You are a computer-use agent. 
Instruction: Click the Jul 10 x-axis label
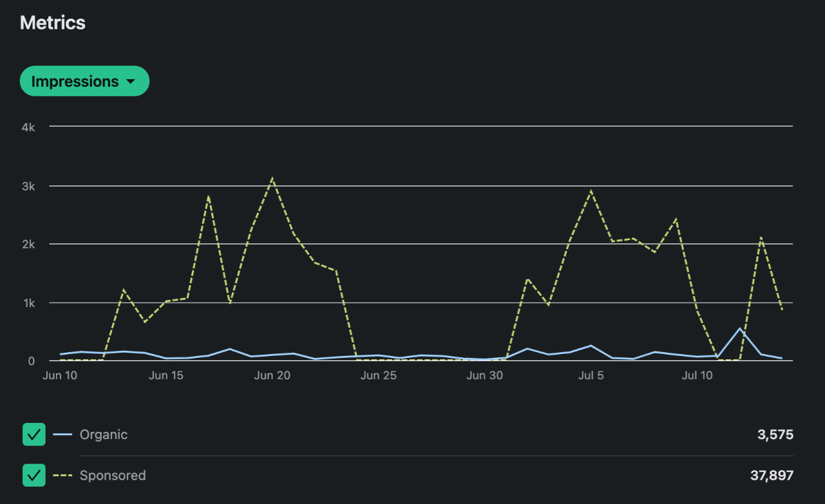pyautogui.click(x=697, y=375)
